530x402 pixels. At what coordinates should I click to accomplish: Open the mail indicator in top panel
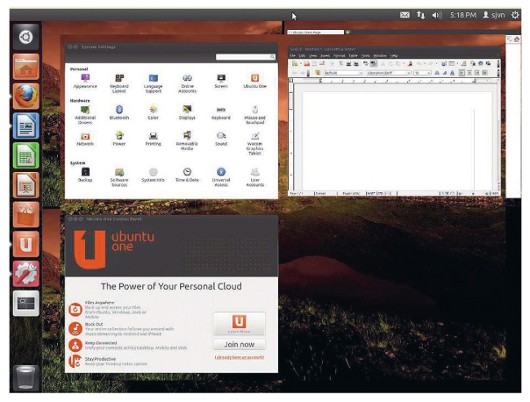click(405, 15)
